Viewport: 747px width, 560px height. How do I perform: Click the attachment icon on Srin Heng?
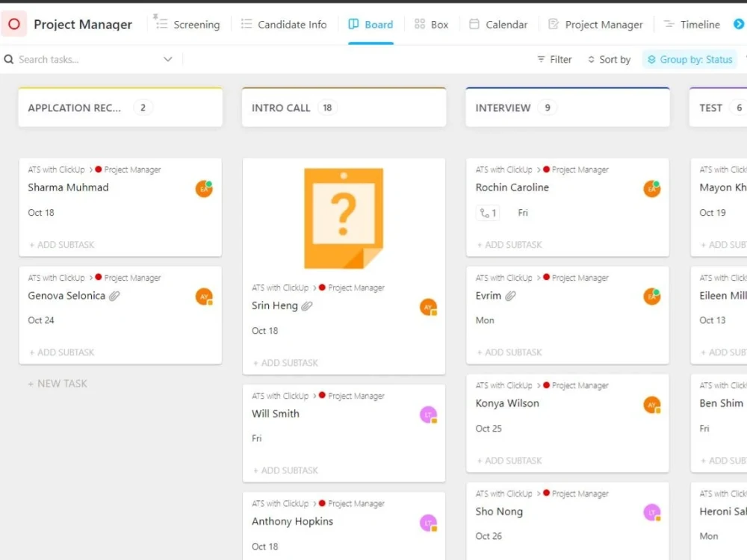[307, 305]
